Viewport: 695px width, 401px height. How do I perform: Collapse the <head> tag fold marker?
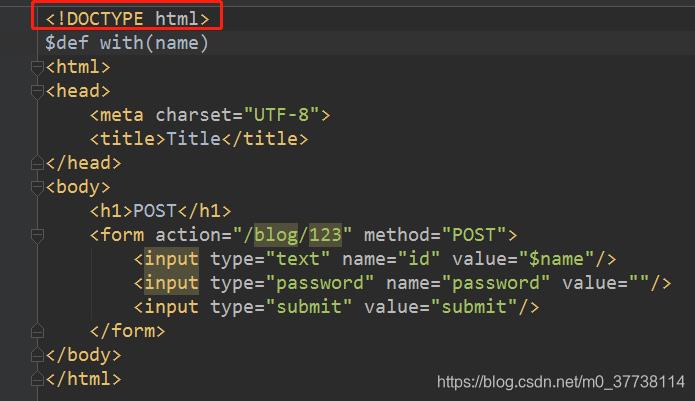(37, 92)
